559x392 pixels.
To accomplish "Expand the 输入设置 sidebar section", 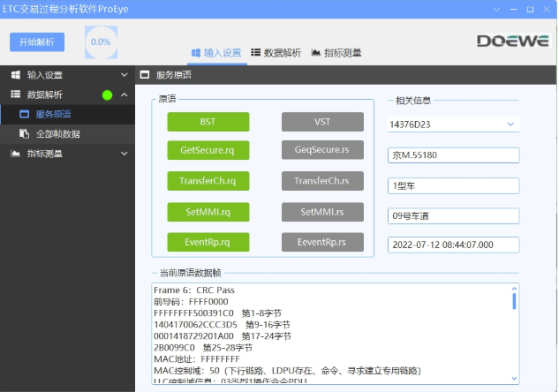I will (124, 76).
